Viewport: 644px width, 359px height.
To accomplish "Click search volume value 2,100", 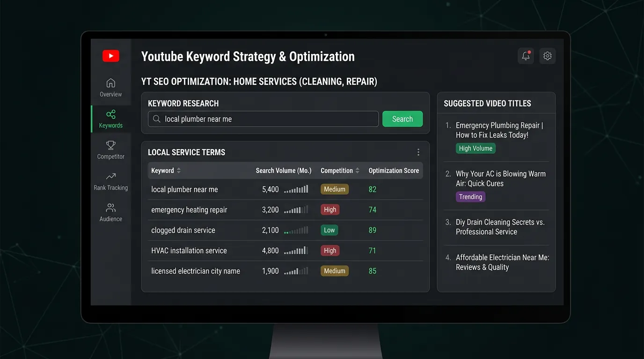I will coord(270,230).
